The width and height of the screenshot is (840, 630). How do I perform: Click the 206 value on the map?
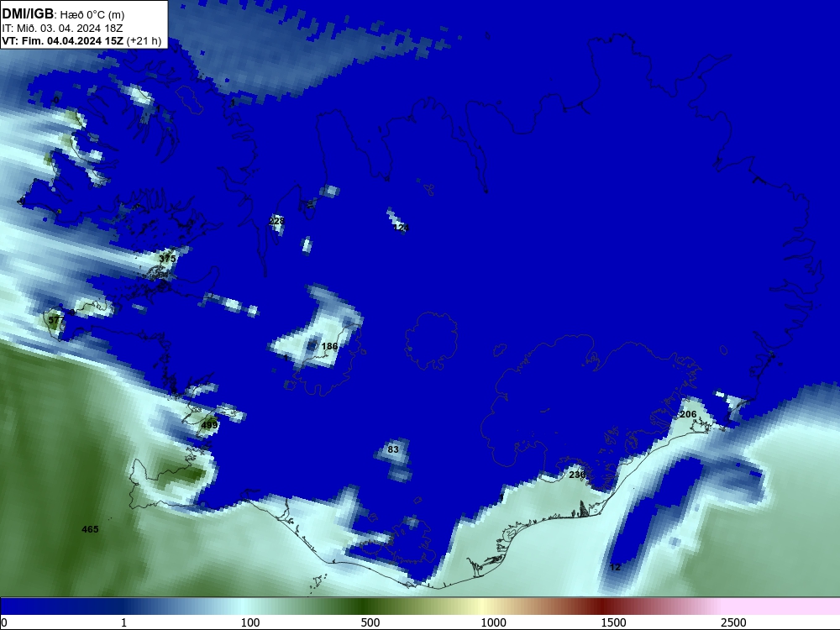[x=688, y=414]
